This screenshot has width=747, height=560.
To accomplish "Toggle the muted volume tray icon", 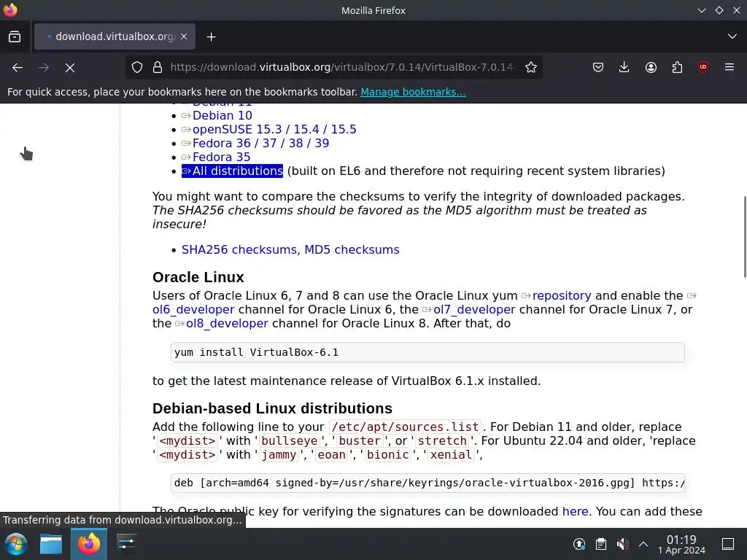I will click(622, 544).
